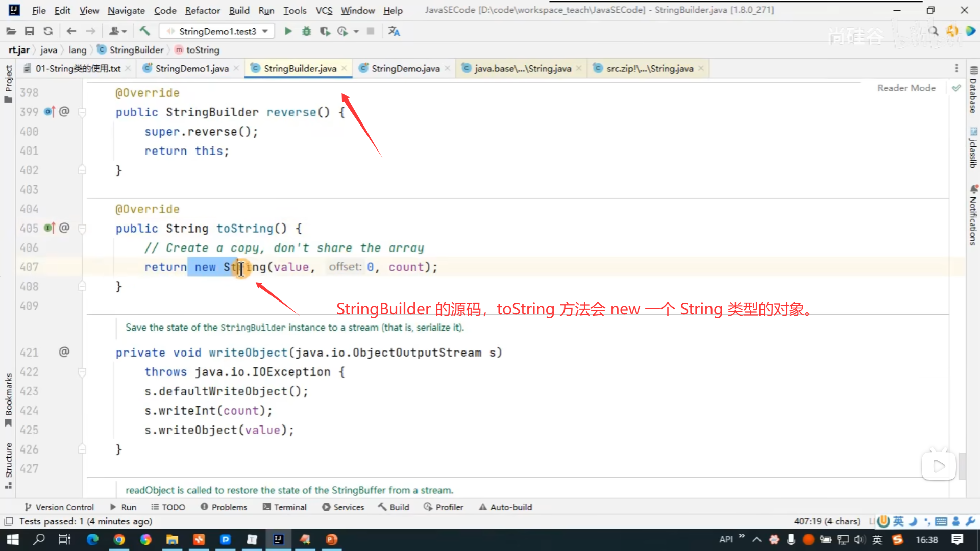Start debugging with the bug icon
This screenshot has width=980, height=551.
[306, 31]
